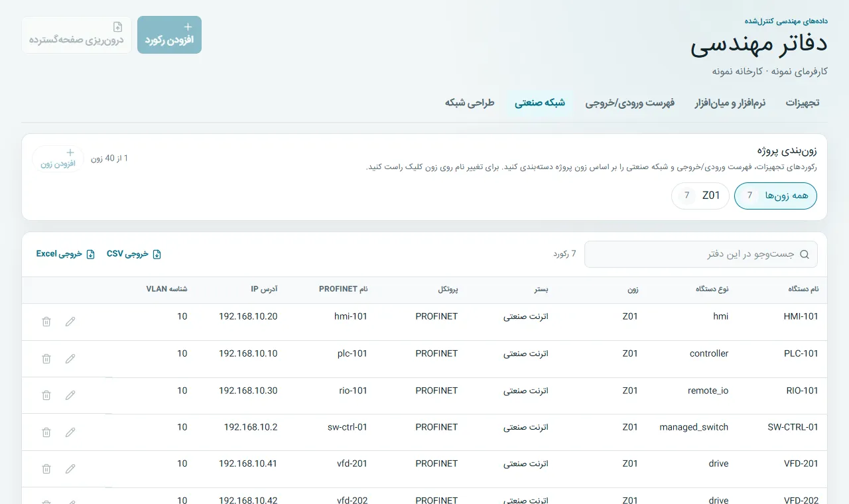Edit the VFD-201 row pencil icon
The height and width of the screenshot is (504, 849).
70,469
